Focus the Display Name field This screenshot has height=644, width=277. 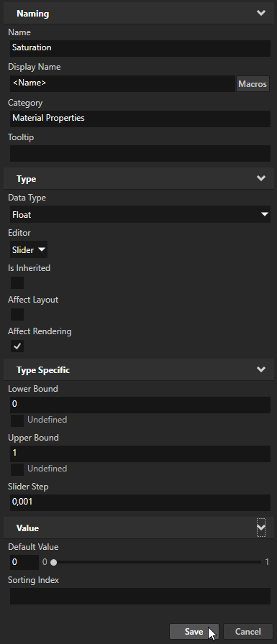pyautogui.click(x=122, y=83)
